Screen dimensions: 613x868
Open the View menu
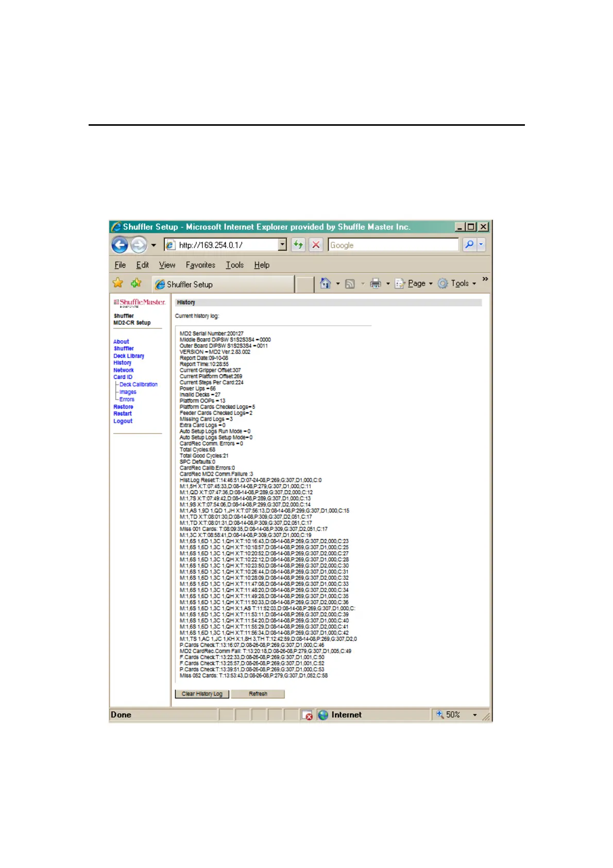click(167, 265)
